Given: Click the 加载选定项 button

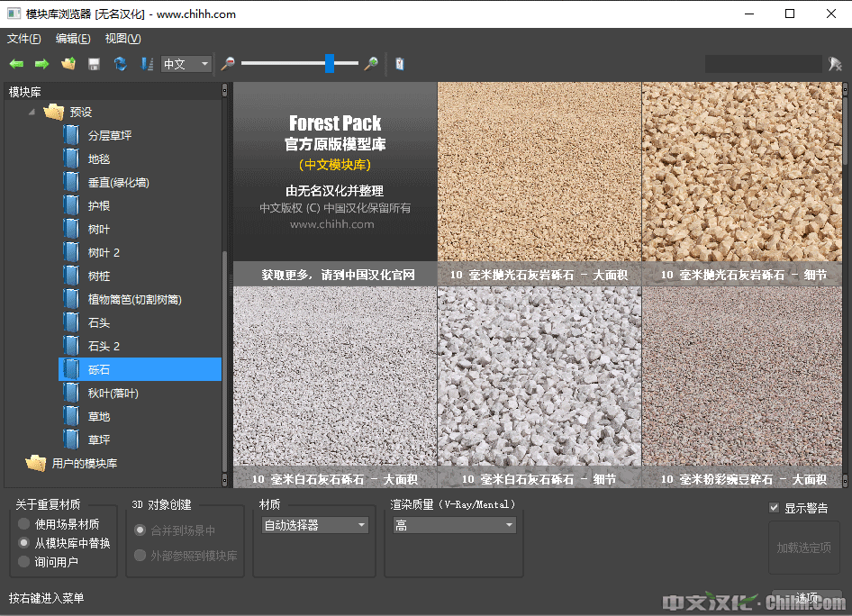Looking at the screenshot, I should [803, 548].
